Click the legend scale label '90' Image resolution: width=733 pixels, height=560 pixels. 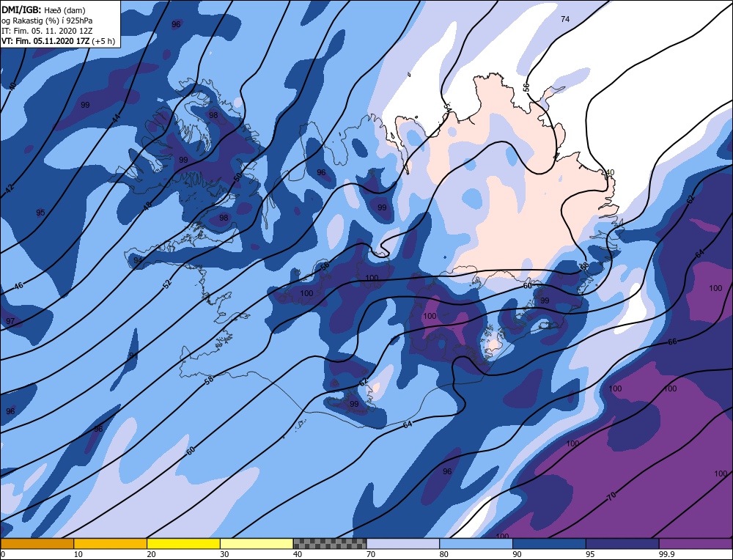(x=517, y=554)
